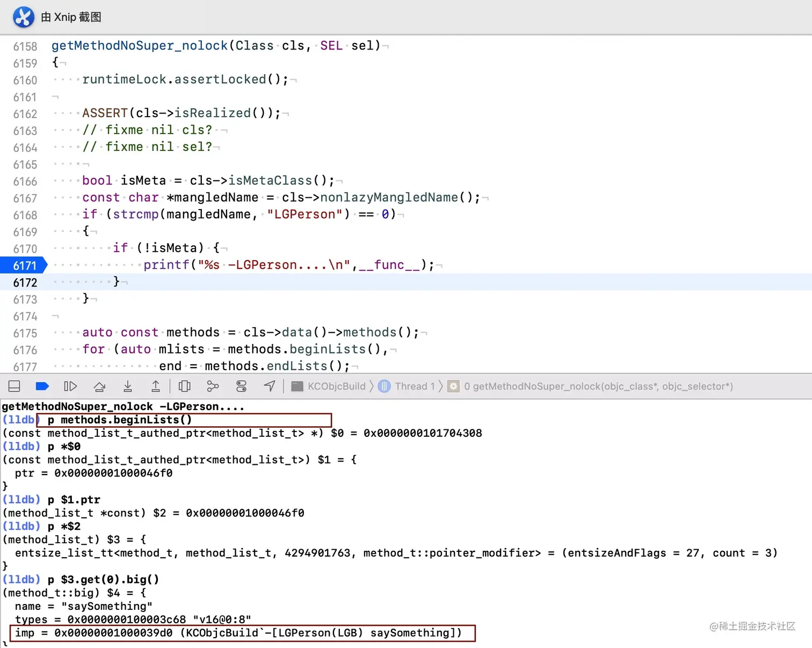Open the Debug Memory Graph
The image size is (812, 648).
pos(213,386)
